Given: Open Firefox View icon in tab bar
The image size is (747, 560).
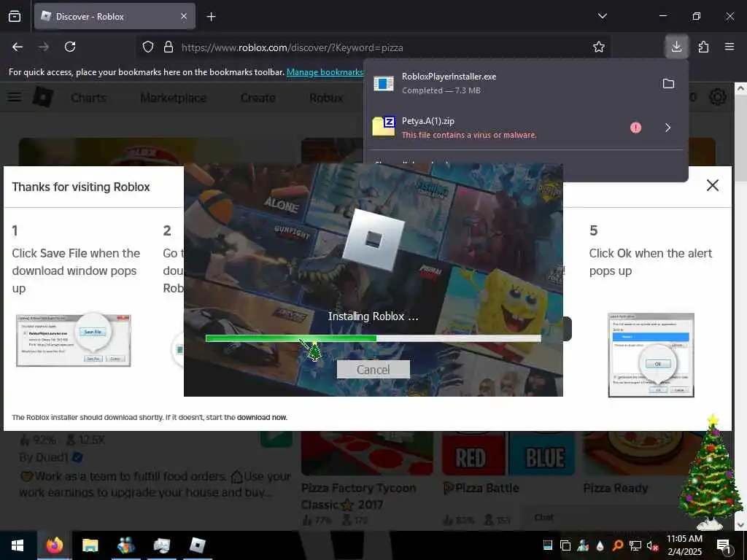Looking at the screenshot, I should pos(15,16).
